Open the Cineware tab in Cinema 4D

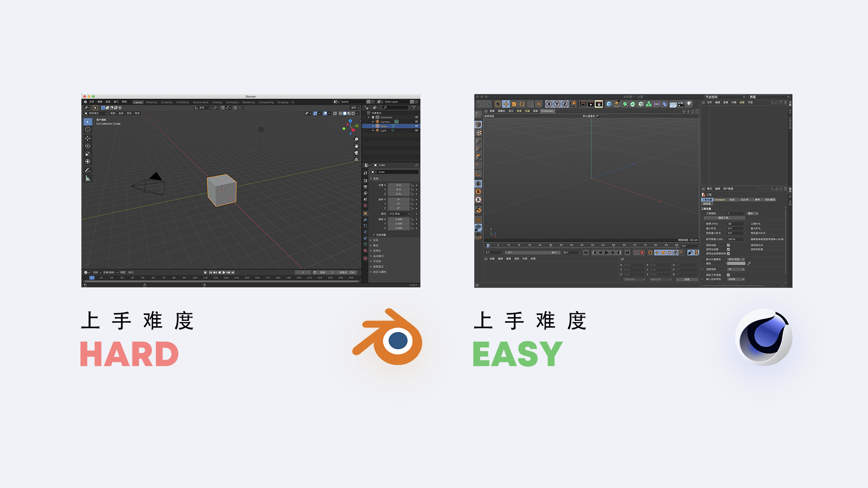719,200
